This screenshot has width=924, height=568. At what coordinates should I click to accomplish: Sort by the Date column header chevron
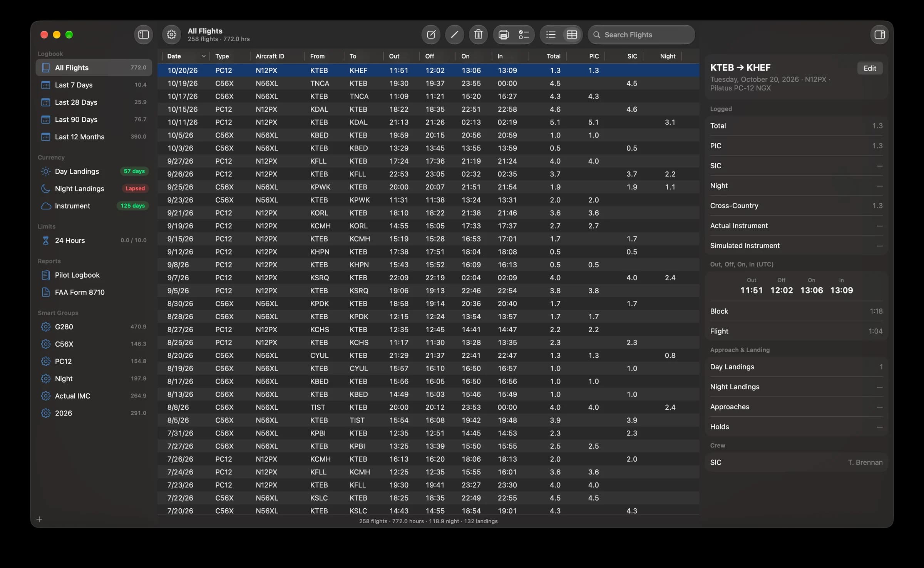point(203,56)
